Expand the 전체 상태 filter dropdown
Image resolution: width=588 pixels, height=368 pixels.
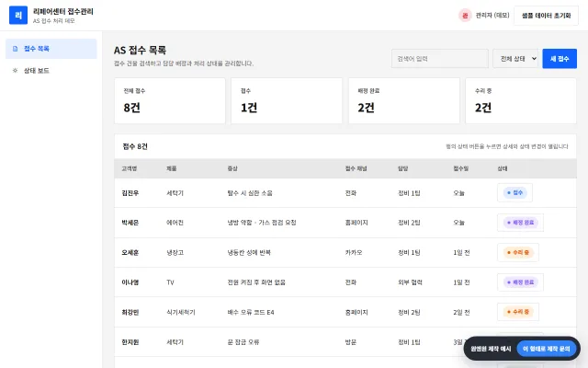[515, 59]
